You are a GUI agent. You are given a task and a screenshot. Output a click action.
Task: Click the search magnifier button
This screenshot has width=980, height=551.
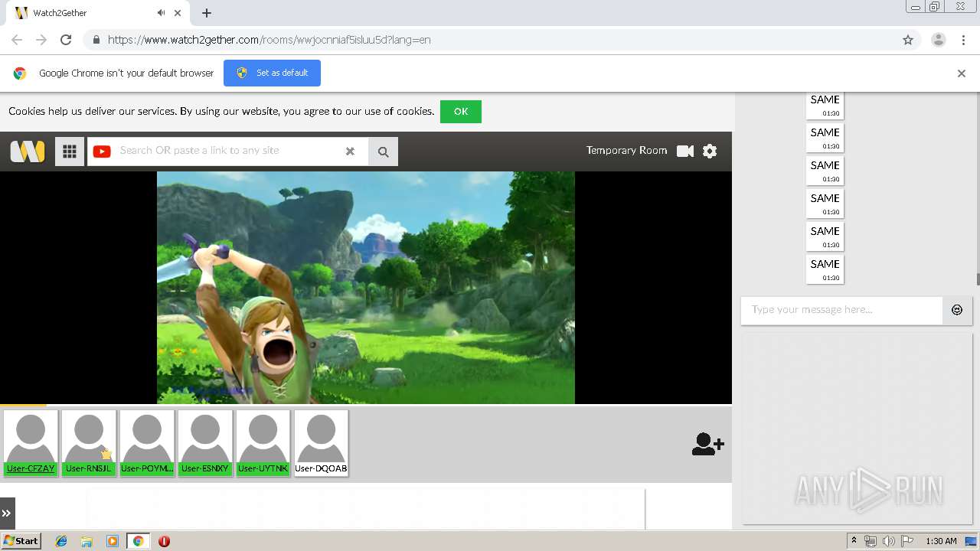(383, 152)
